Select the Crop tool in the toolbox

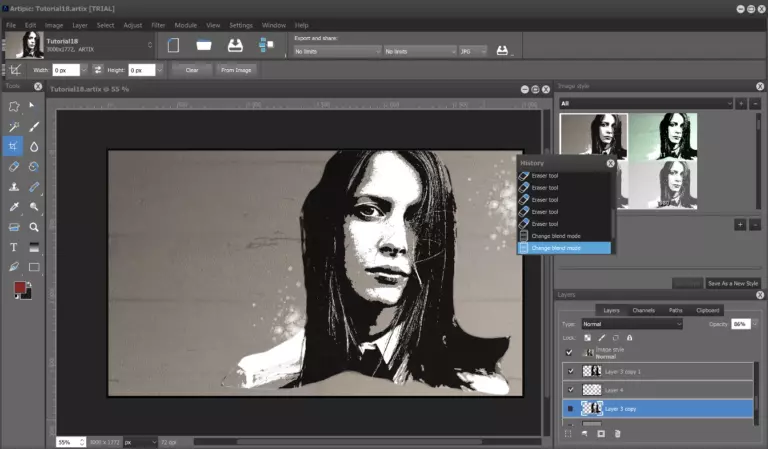click(x=14, y=146)
